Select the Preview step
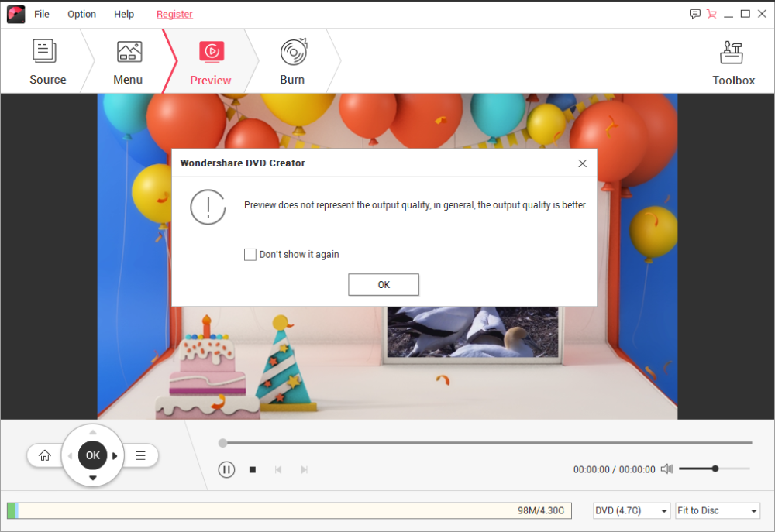This screenshot has width=775, height=532. 211,62
